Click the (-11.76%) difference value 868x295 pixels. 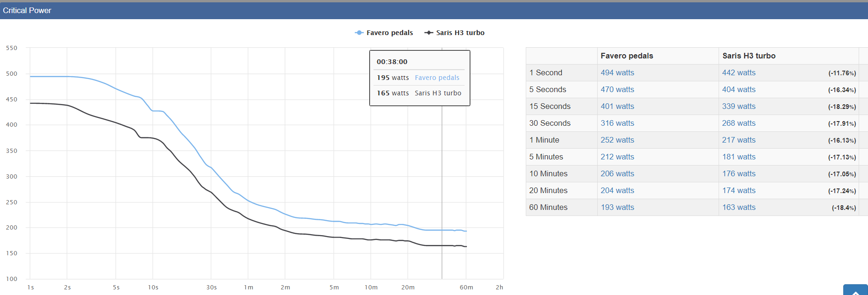click(842, 73)
